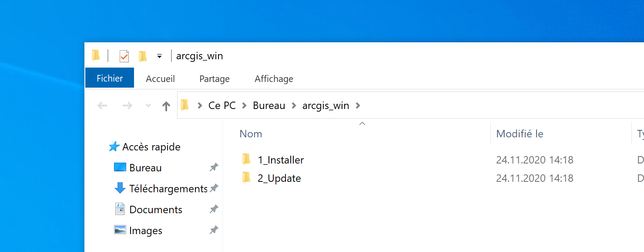Open the Affichage ribbon tab
This screenshot has width=644, height=252.
(274, 79)
